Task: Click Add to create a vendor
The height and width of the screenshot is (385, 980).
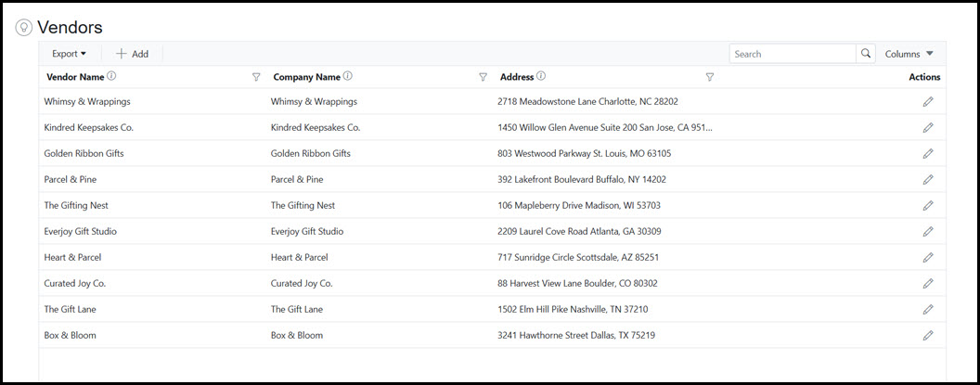Action: click(132, 54)
